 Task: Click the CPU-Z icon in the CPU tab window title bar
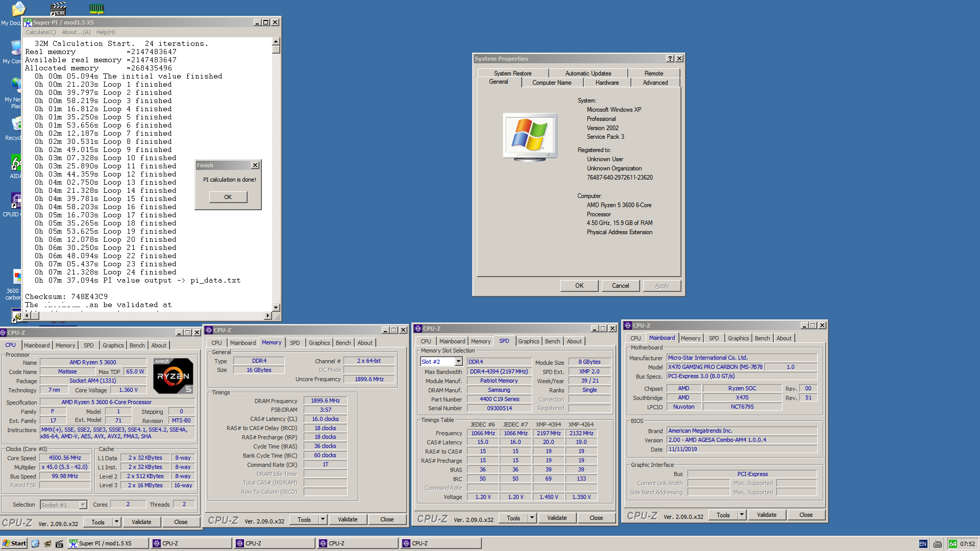point(4,333)
